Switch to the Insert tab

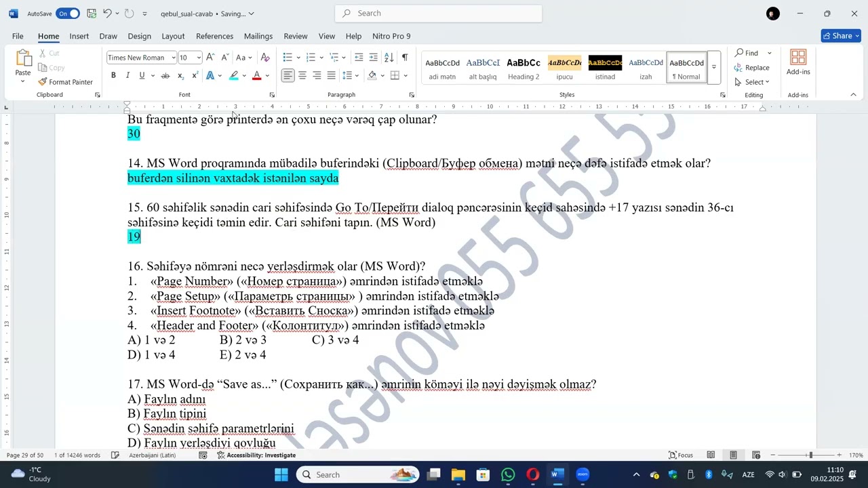point(79,36)
